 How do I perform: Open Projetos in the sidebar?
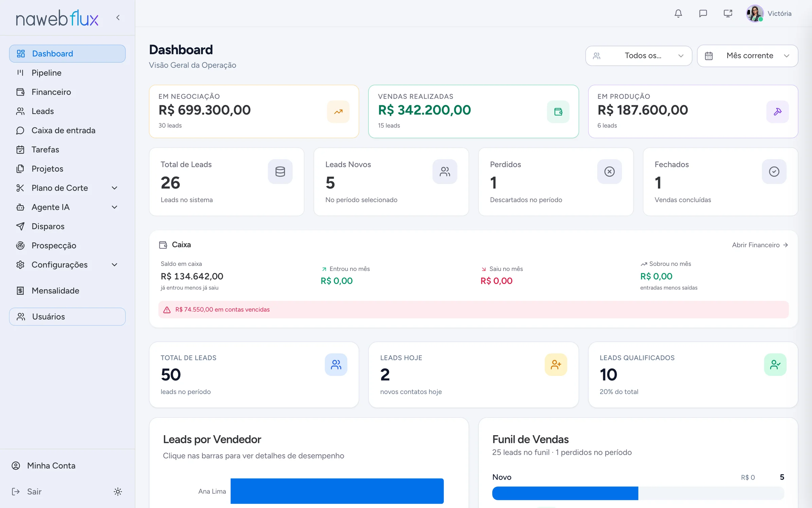(67, 169)
